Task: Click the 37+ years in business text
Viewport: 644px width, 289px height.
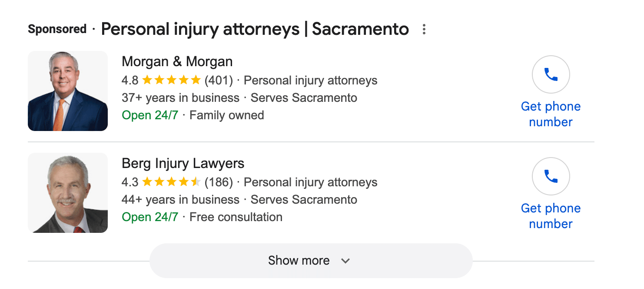Action: pos(180,98)
